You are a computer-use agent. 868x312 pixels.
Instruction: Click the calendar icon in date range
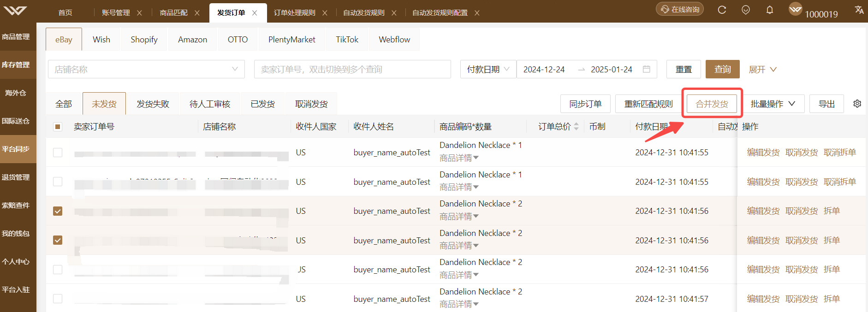(647, 69)
